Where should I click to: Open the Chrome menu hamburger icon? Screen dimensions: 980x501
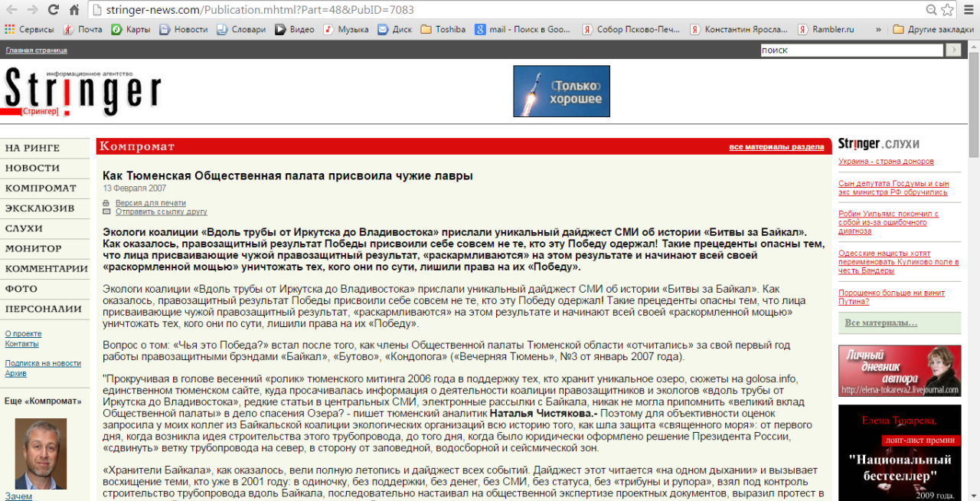click(968, 10)
